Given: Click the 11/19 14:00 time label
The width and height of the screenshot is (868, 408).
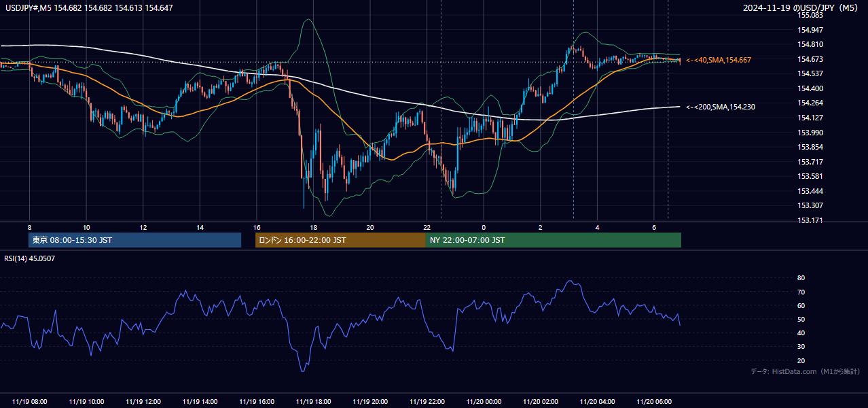Looking at the screenshot, I should point(200,402).
